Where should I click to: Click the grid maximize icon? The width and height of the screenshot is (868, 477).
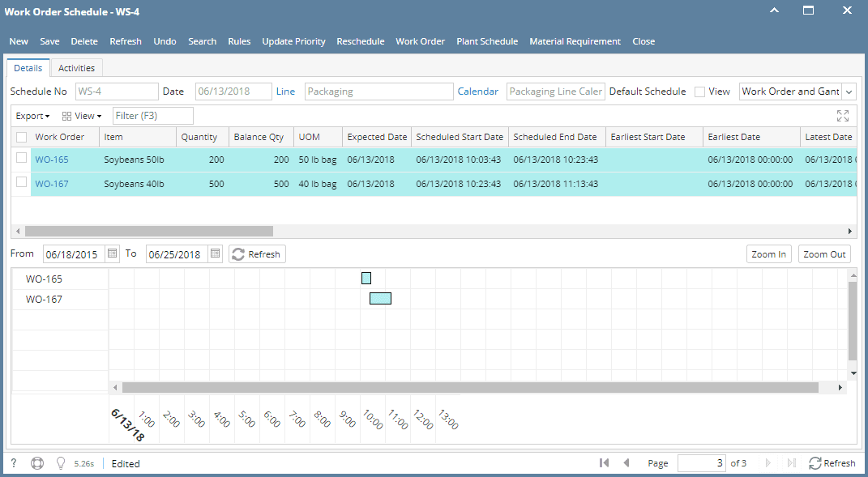coord(843,116)
